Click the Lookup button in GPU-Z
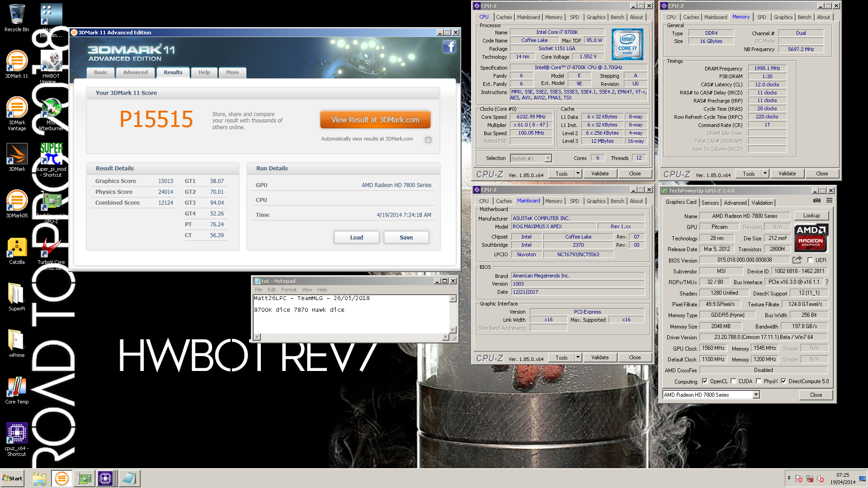Screen dimensions: 868x488 [811, 216]
